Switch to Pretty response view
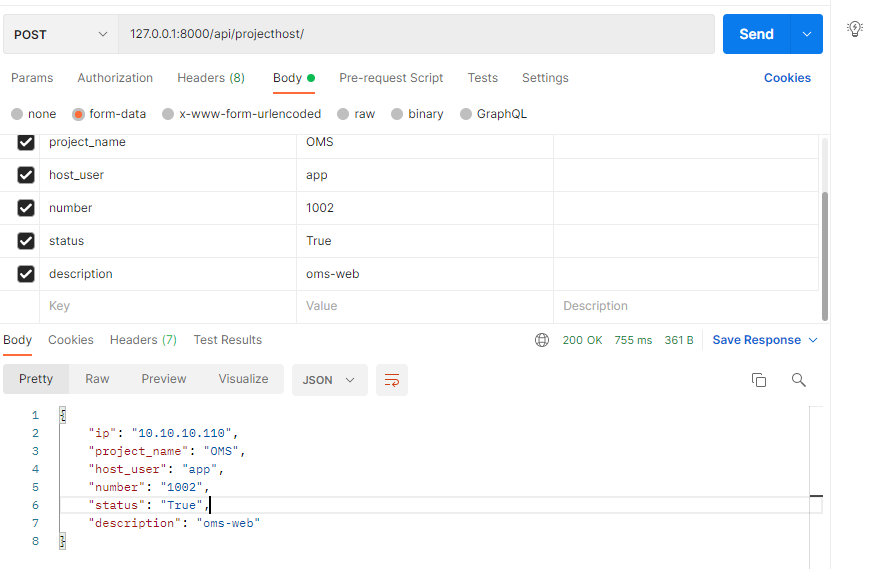This screenshot has height=569, width=873. point(36,379)
